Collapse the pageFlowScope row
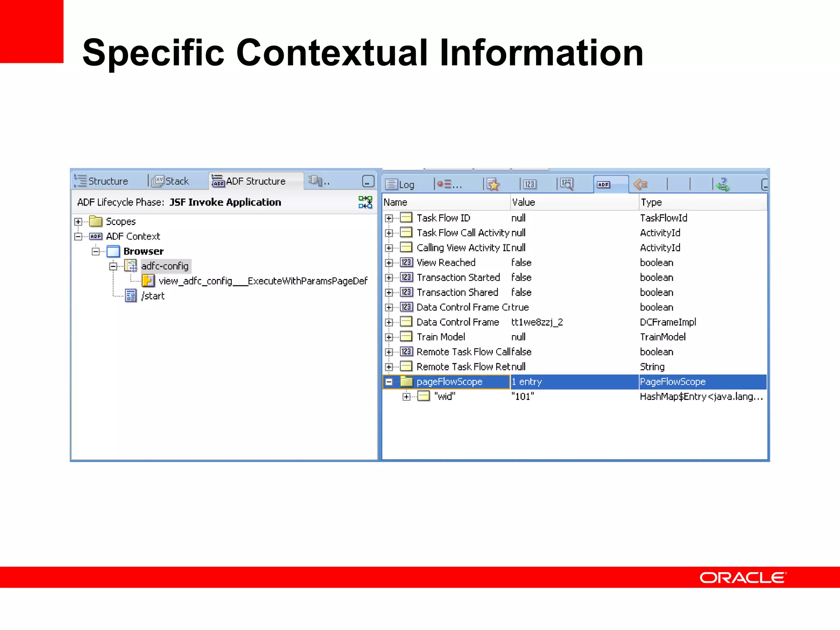 pos(389,382)
